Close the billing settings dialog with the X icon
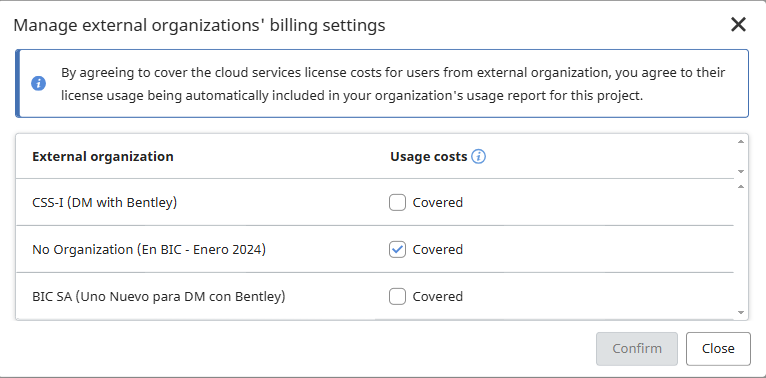 click(x=738, y=24)
